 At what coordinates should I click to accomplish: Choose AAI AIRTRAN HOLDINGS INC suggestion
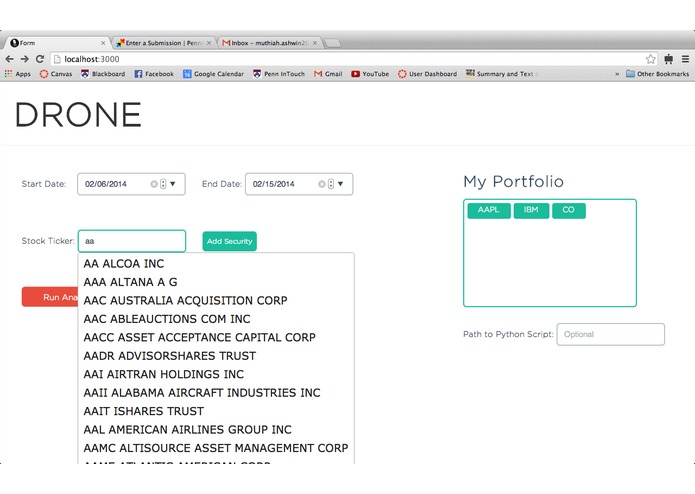216,374
